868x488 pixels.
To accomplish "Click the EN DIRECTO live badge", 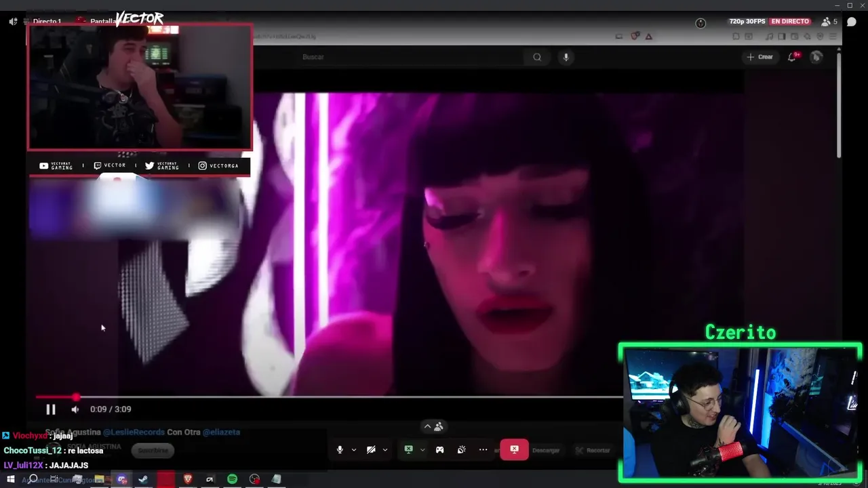I will (x=790, y=22).
